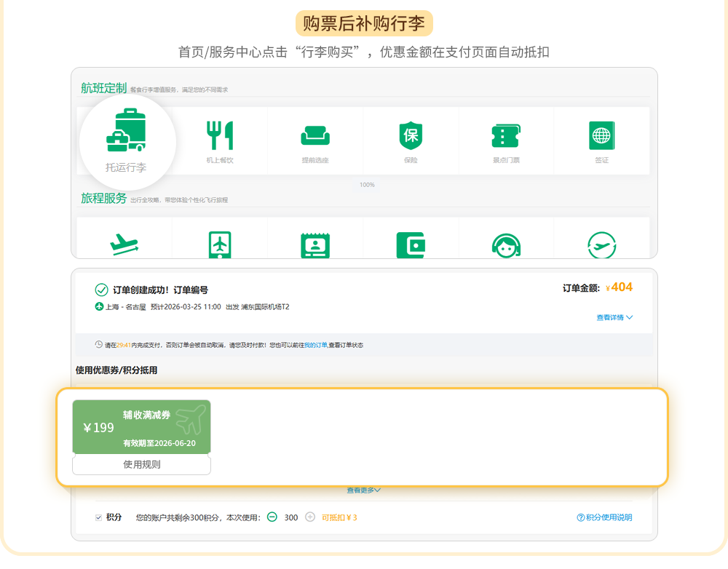728x569 pixels.
Task: Click the 景点门票 attraction tickets icon
Action: click(x=506, y=136)
